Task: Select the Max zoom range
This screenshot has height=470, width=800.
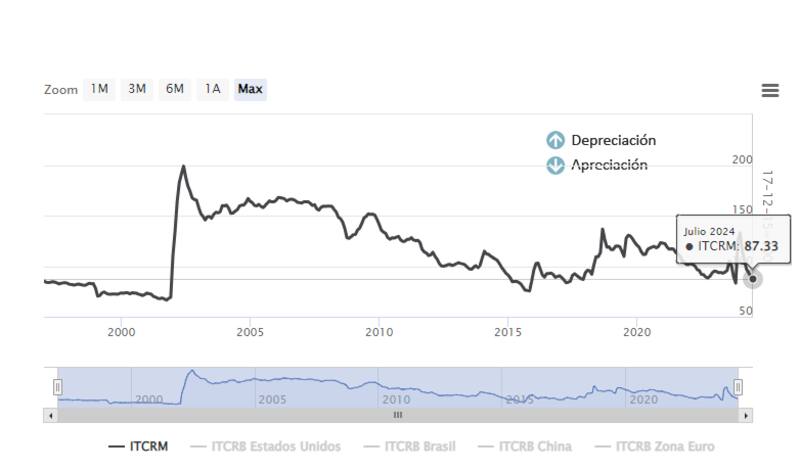Action: 250,89
